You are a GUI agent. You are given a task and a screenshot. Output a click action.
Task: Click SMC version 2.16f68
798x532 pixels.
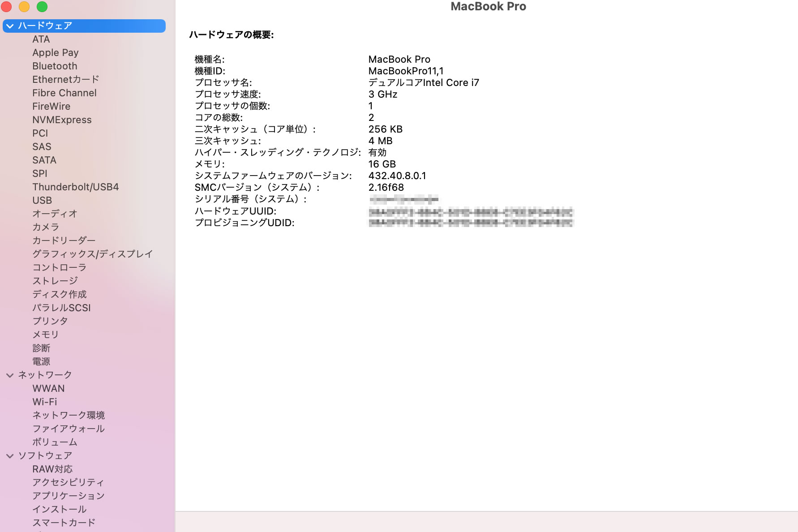pos(386,188)
